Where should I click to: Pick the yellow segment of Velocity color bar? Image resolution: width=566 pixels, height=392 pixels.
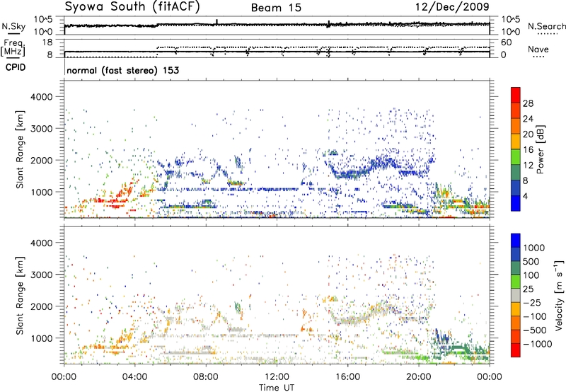pos(516,309)
